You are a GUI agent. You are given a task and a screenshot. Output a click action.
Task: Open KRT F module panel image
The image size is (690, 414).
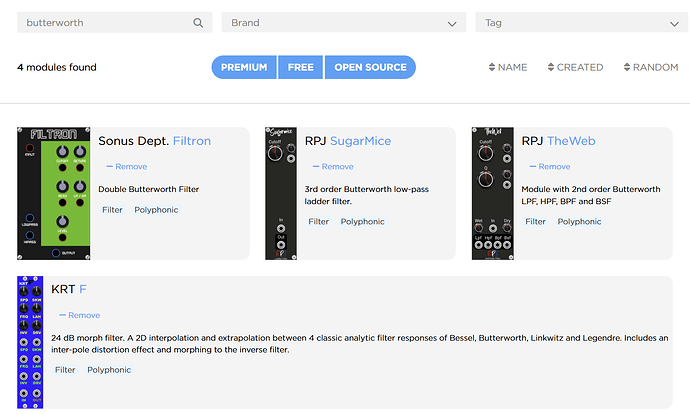pos(30,342)
